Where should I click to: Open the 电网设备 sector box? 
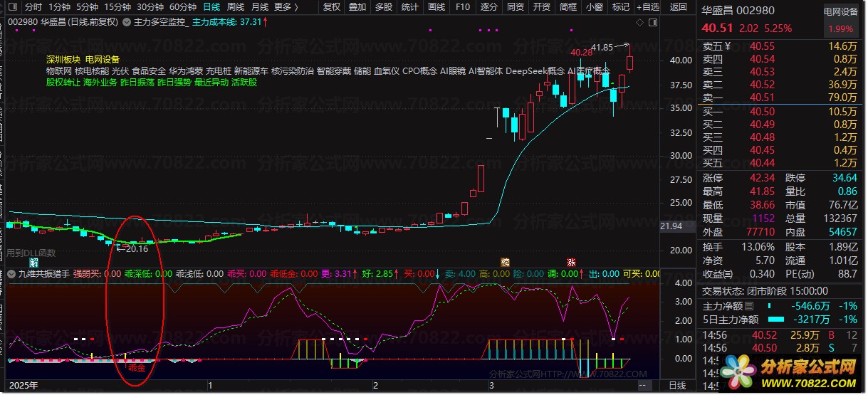point(841,12)
